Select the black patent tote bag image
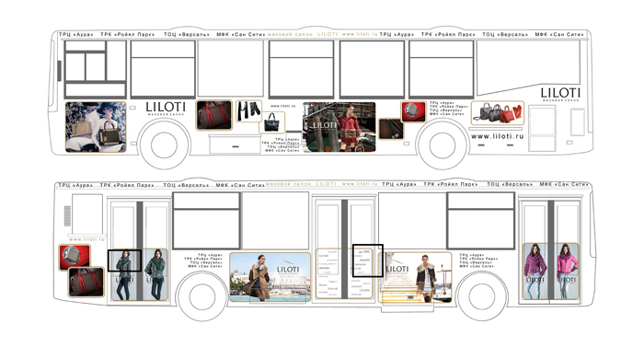644x347 pixels. click(272, 122)
